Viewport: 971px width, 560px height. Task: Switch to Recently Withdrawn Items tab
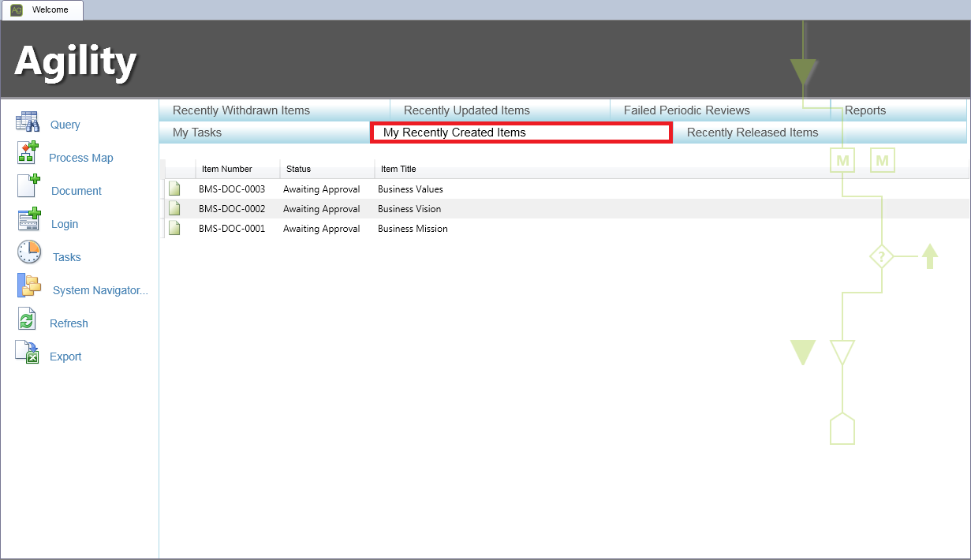(x=274, y=110)
